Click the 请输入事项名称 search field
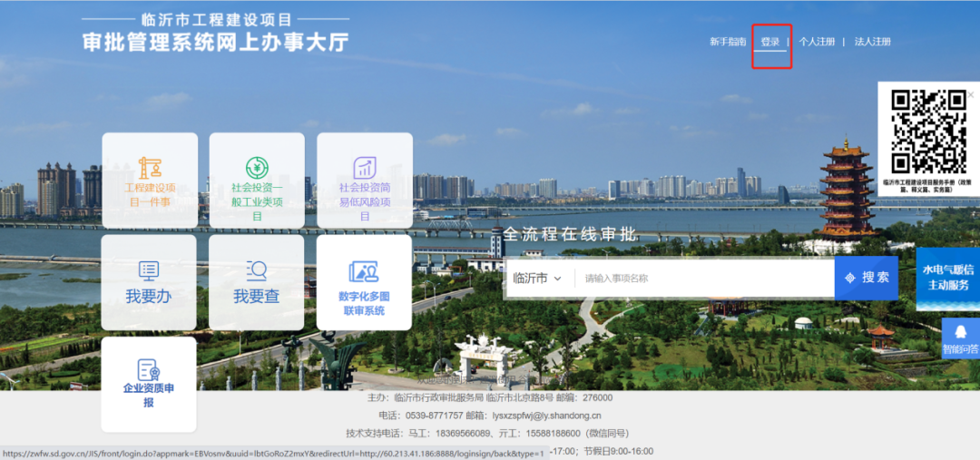Image resolution: width=980 pixels, height=460 pixels. pos(703,279)
